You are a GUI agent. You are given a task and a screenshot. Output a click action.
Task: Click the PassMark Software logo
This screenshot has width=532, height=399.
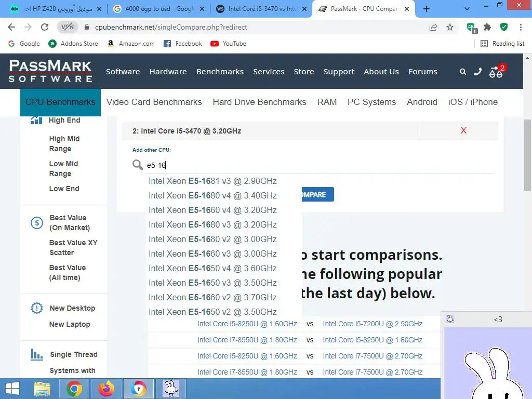pyautogui.click(x=50, y=71)
